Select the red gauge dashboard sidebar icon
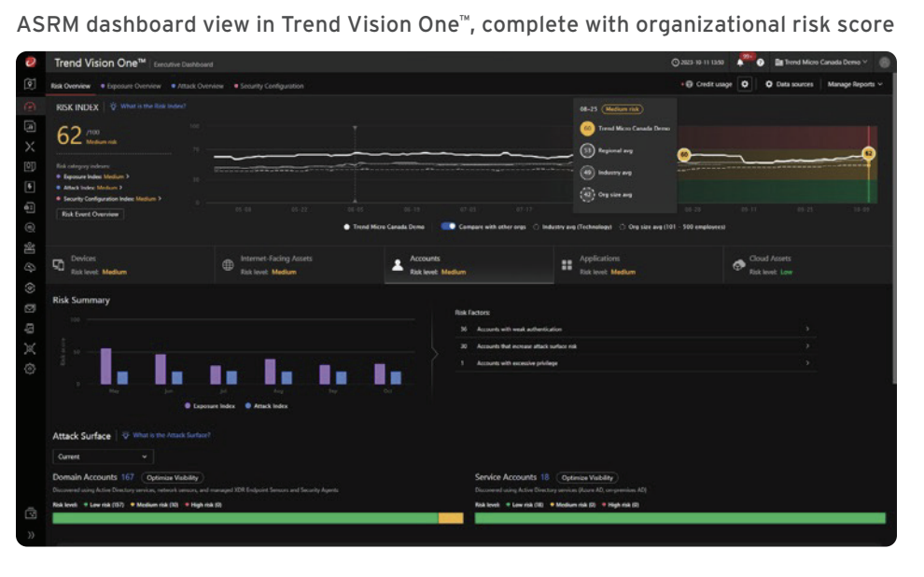Image resolution: width=924 pixels, height=577 pixels. [30, 106]
